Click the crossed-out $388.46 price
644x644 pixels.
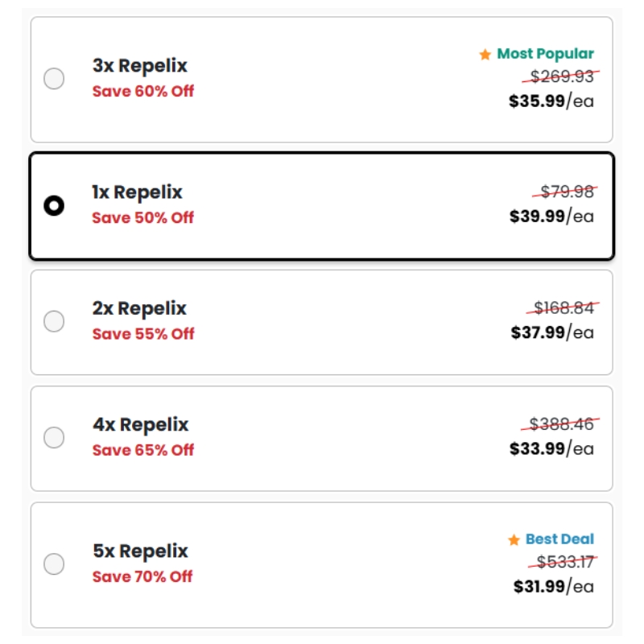(x=564, y=423)
